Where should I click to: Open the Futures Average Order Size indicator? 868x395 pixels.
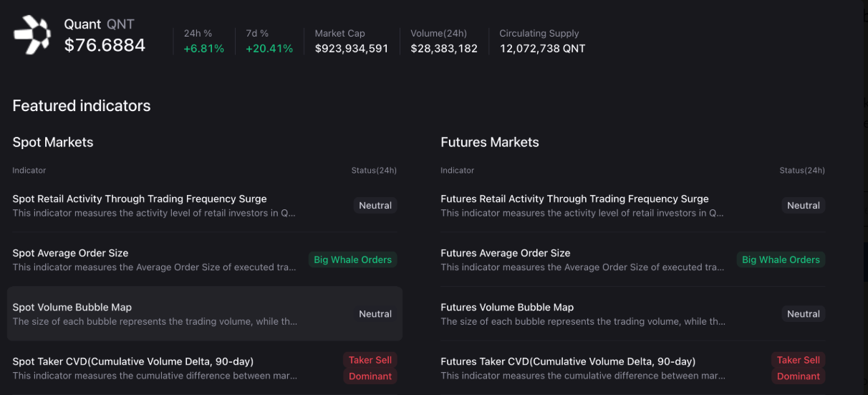point(505,253)
